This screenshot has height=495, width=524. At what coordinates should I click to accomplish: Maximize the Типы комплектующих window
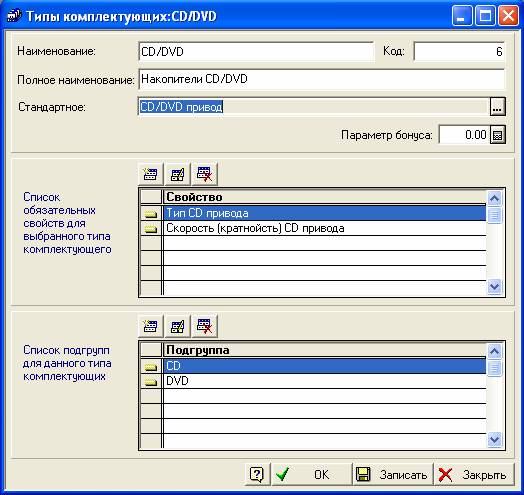[485, 16]
